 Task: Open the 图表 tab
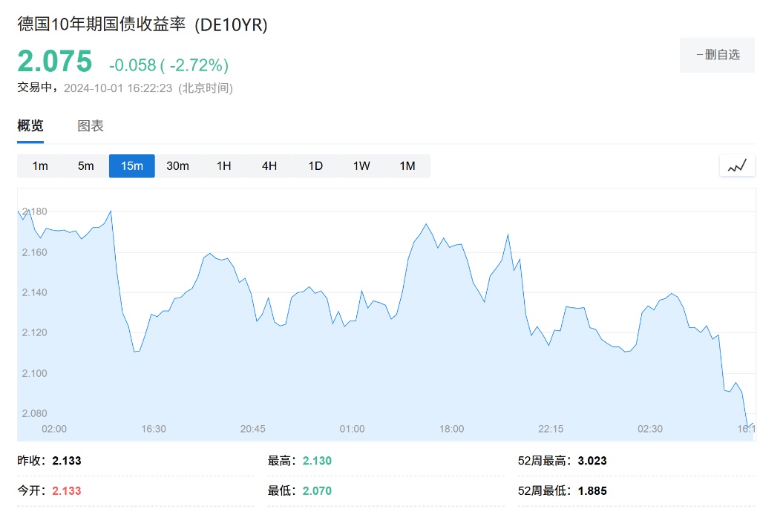(91, 126)
